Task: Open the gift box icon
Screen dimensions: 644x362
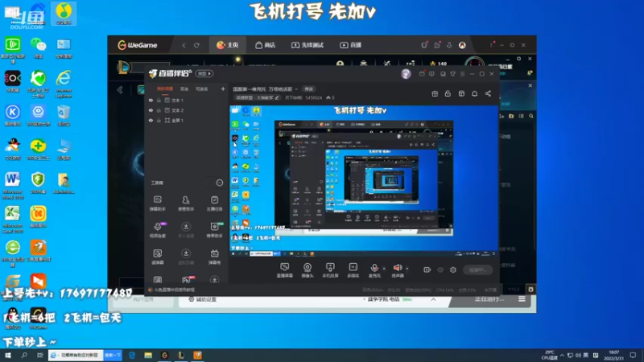Action: coord(435,93)
